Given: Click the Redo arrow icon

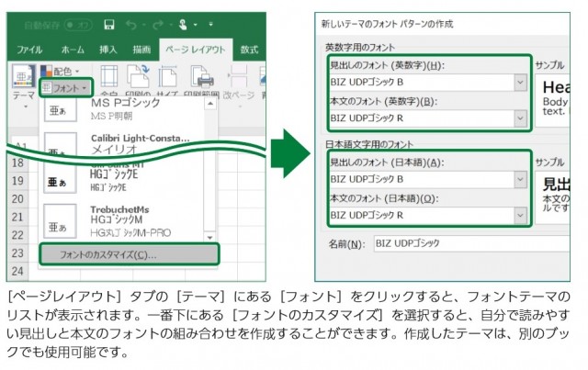Looking at the screenshot, I should pos(158,25).
